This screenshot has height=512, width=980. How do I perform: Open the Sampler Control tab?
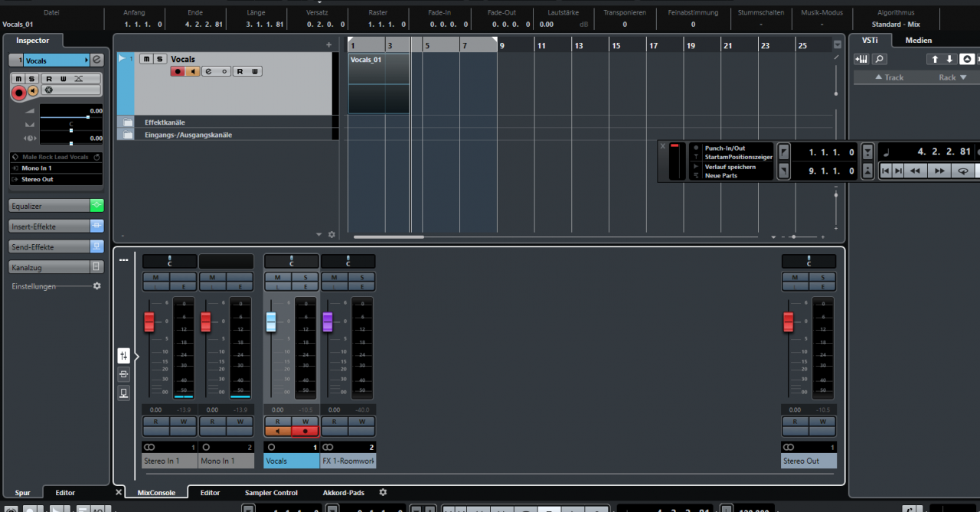click(x=271, y=493)
